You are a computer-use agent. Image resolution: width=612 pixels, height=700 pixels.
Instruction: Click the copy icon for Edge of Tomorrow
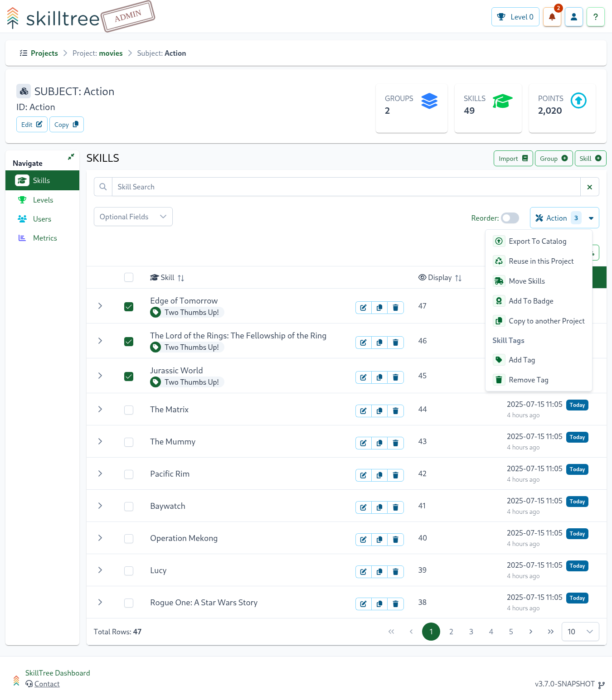379,308
